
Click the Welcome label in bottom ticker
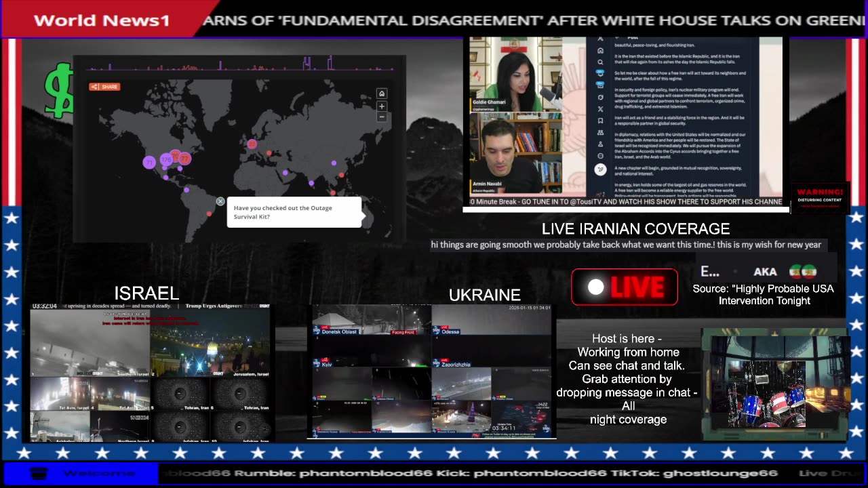[x=99, y=473]
